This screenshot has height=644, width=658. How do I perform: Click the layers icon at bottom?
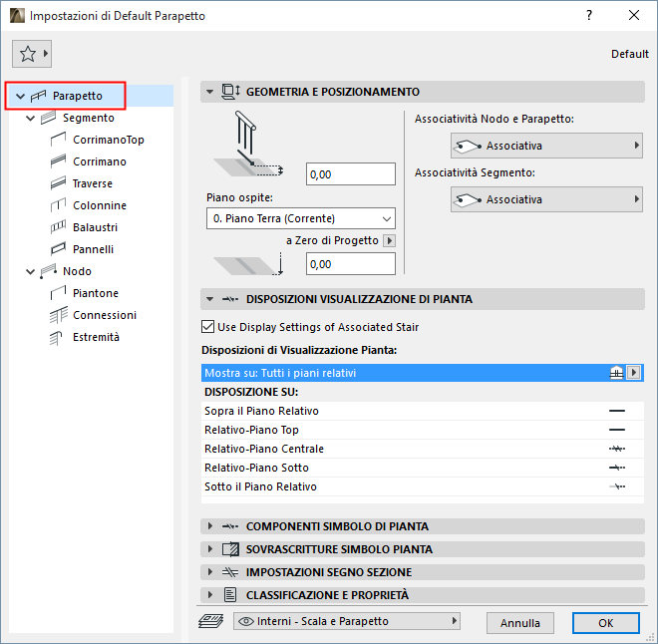click(x=211, y=621)
